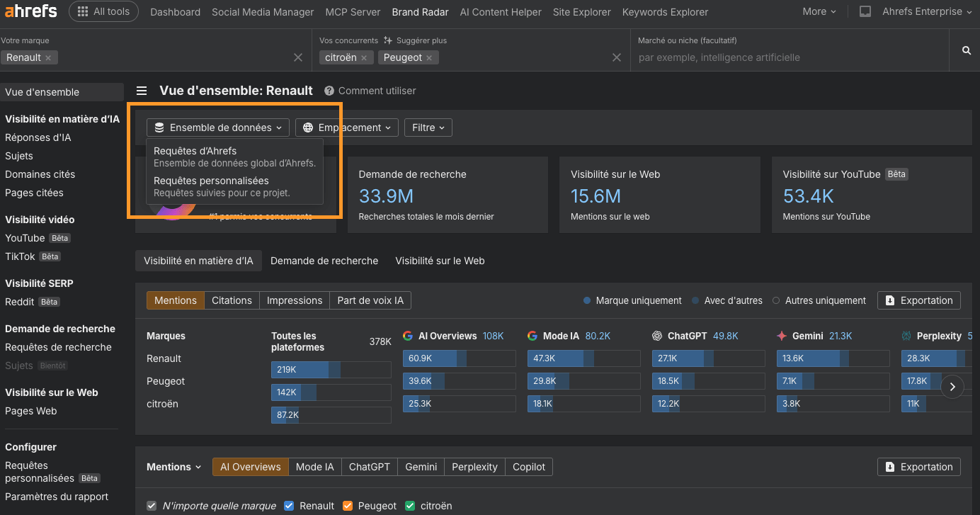Click the Ahrefs logo

pos(31,11)
